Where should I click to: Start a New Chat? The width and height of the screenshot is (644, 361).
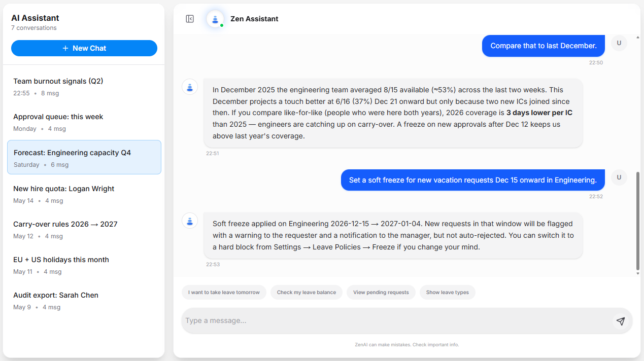84,48
